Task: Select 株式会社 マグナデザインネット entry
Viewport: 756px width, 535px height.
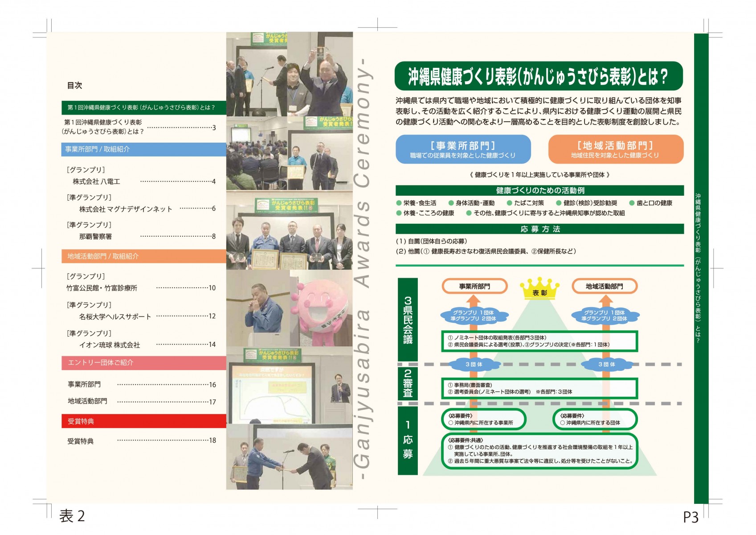Action: tap(147, 209)
